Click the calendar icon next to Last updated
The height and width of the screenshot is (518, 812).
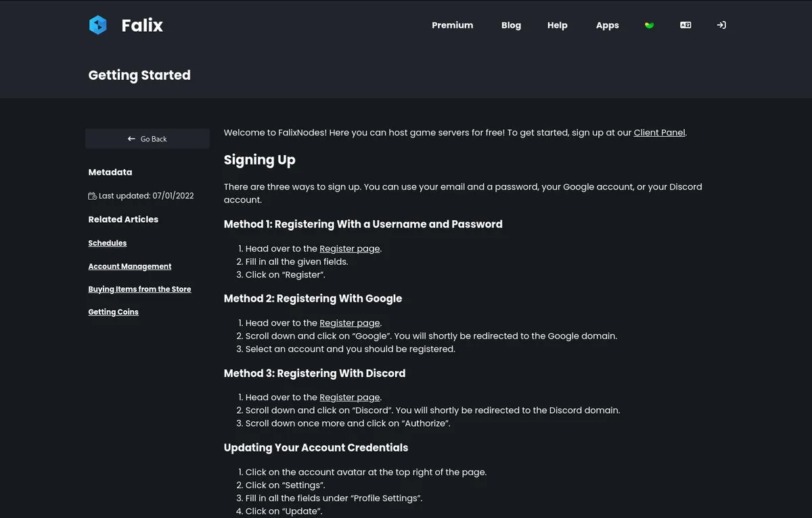(92, 196)
